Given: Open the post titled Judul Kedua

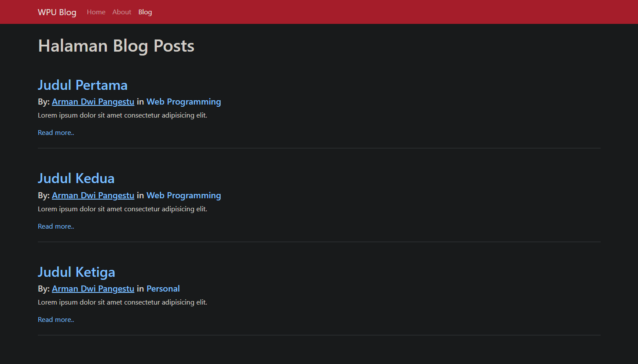Looking at the screenshot, I should pos(76,178).
